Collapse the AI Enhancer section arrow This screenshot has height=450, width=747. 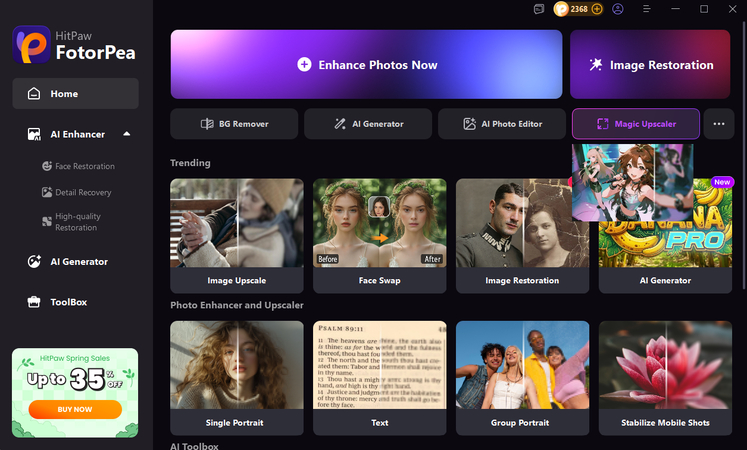coord(127,134)
